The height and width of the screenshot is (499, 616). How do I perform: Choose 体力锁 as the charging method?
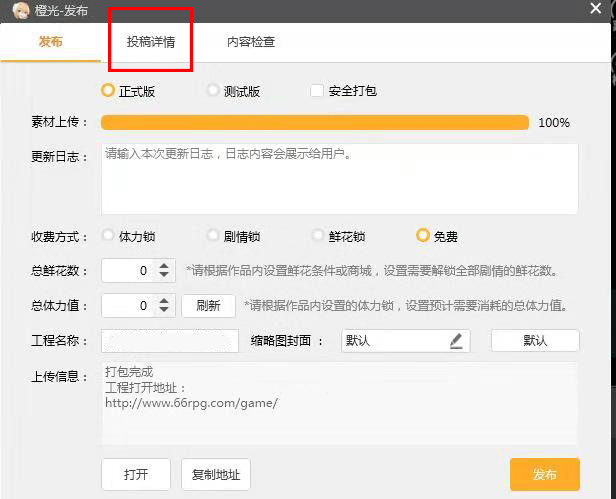tap(108, 237)
